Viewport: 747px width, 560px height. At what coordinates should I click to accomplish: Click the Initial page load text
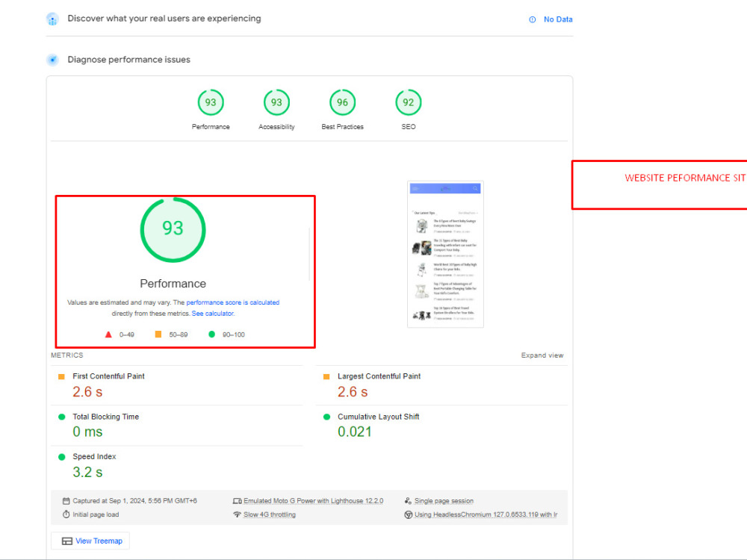(96, 514)
